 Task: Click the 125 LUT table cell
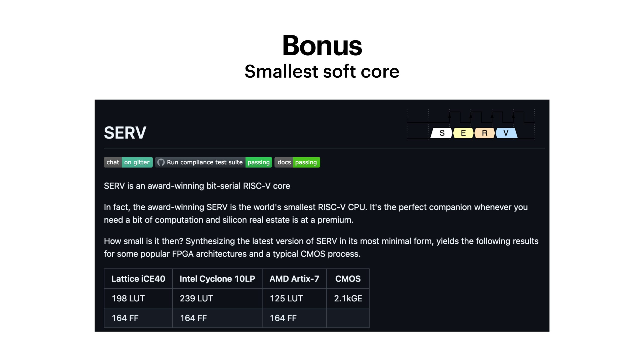[x=294, y=298]
